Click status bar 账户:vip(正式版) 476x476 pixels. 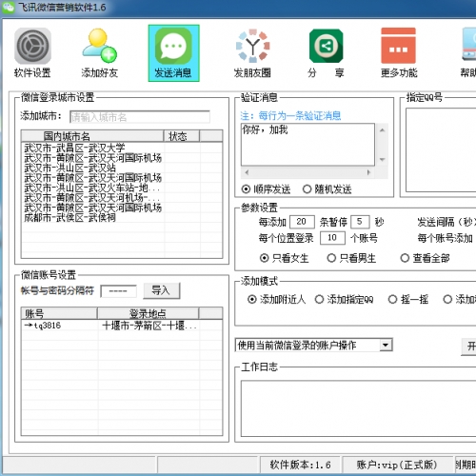coord(397,465)
